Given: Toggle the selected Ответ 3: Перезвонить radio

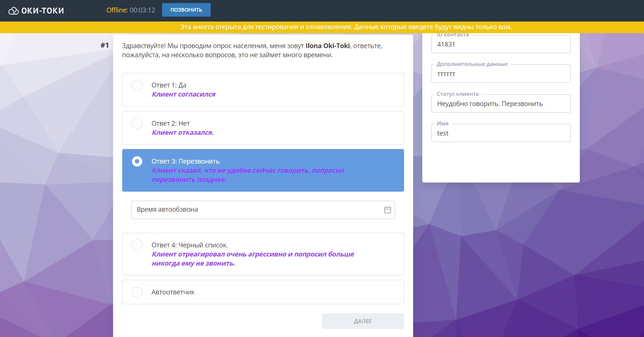Looking at the screenshot, I should click(137, 161).
